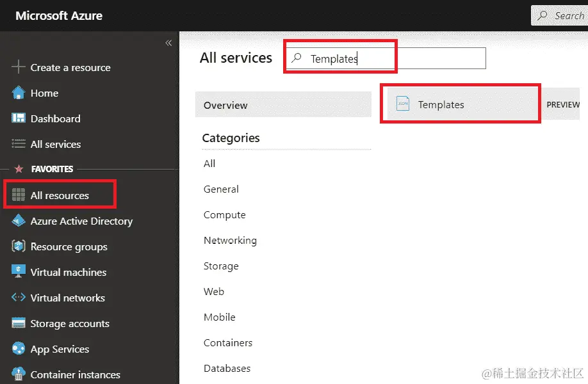Click the Home house icon
588x384 pixels.
tap(19, 93)
